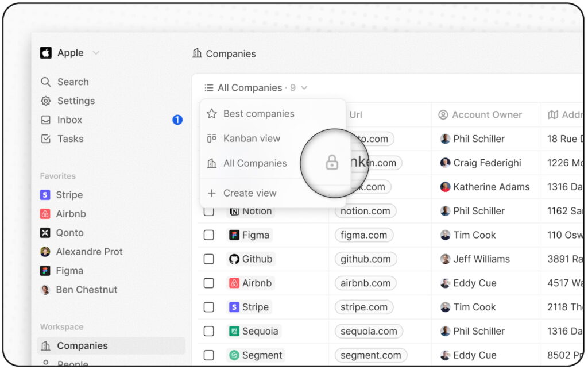Click the lock icon on All Companies

pyautogui.click(x=332, y=163)
